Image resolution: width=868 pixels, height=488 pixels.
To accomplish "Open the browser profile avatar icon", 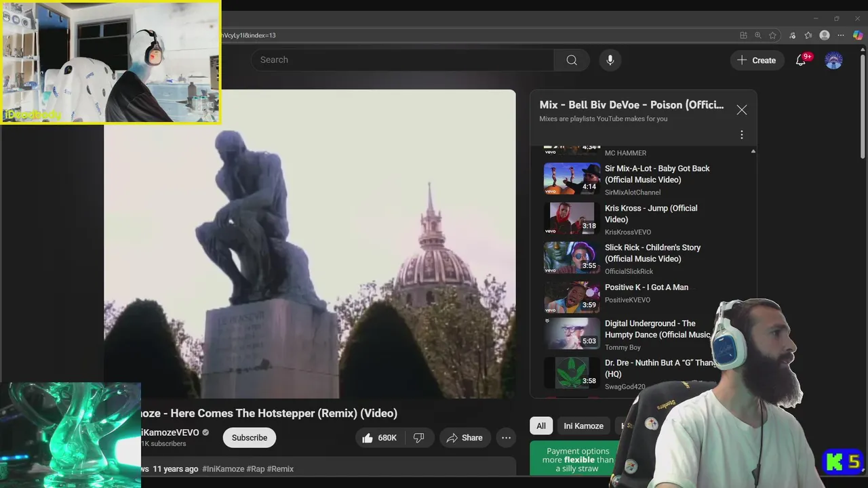I will click(x=825, y=35).
